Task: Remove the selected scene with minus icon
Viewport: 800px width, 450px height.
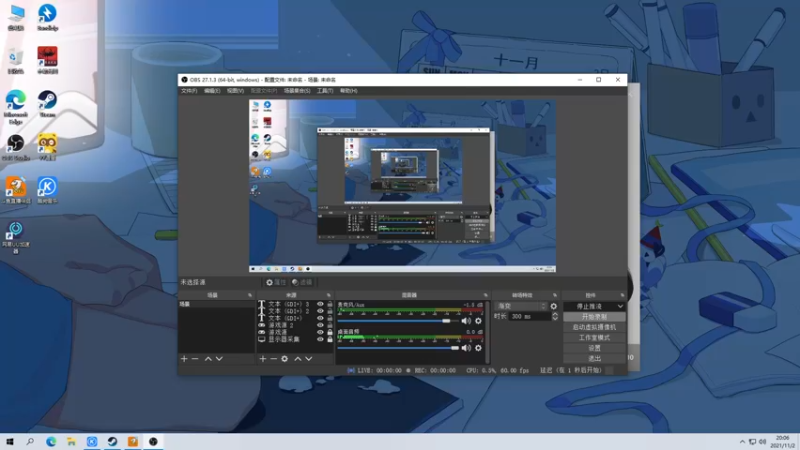Action: 195,359
